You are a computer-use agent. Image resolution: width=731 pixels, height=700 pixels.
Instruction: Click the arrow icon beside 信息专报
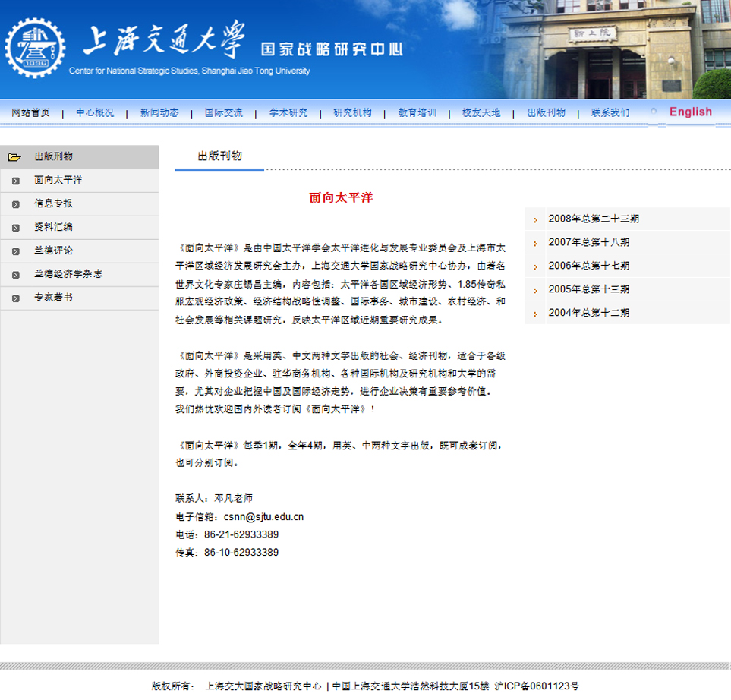click(x=16, y=204)
